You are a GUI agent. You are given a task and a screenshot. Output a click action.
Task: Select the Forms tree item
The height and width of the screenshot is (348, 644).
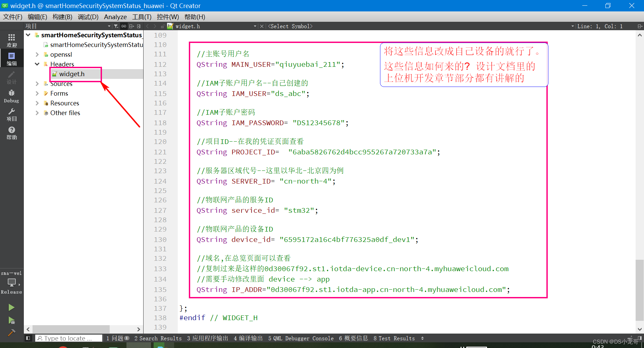pyautogui.click(x=59, y=93)
